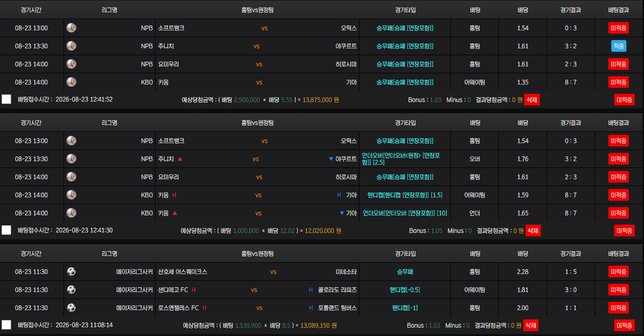The image size is (644, 336).
Task: Click 삭제 button on 13,089,150 원 bet
Action: coord(530,325)
